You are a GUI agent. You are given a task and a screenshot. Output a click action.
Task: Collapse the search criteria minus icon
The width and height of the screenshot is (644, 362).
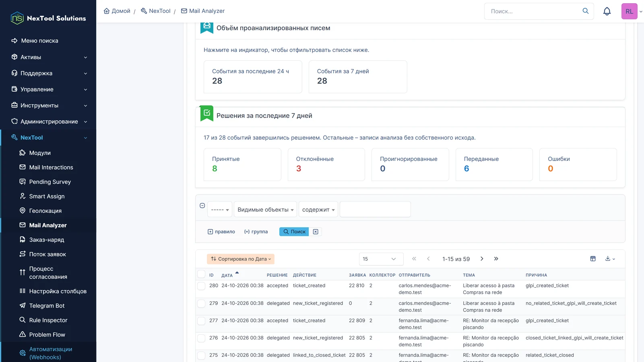click(202, 206)
